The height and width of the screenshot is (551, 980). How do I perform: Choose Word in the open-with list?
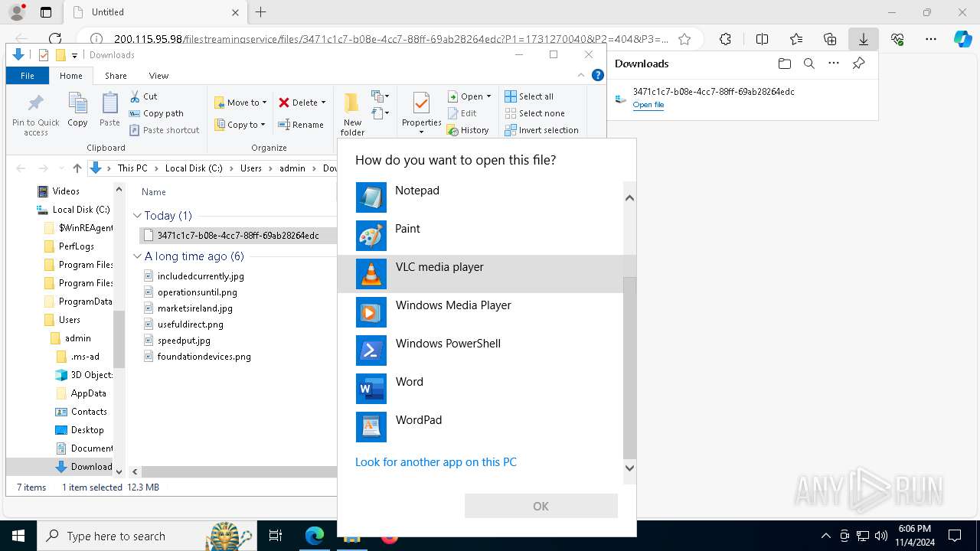tap(480, 389)
